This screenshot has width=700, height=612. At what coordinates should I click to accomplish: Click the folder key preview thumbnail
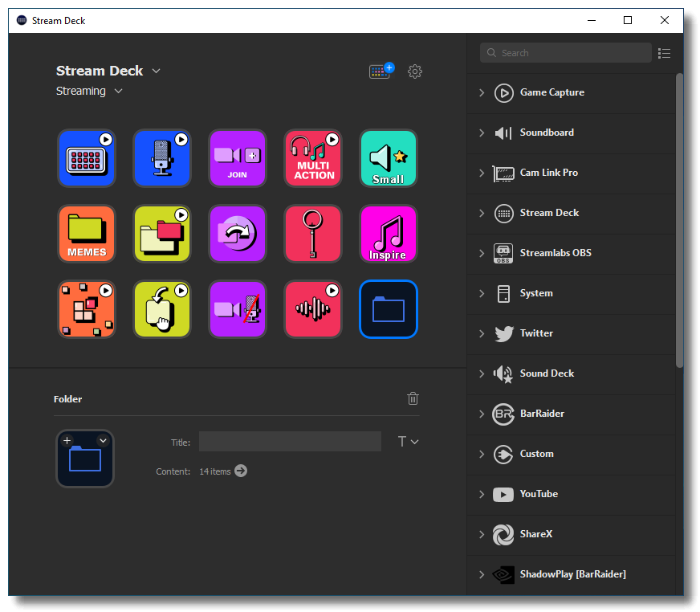tap(85, 459)
